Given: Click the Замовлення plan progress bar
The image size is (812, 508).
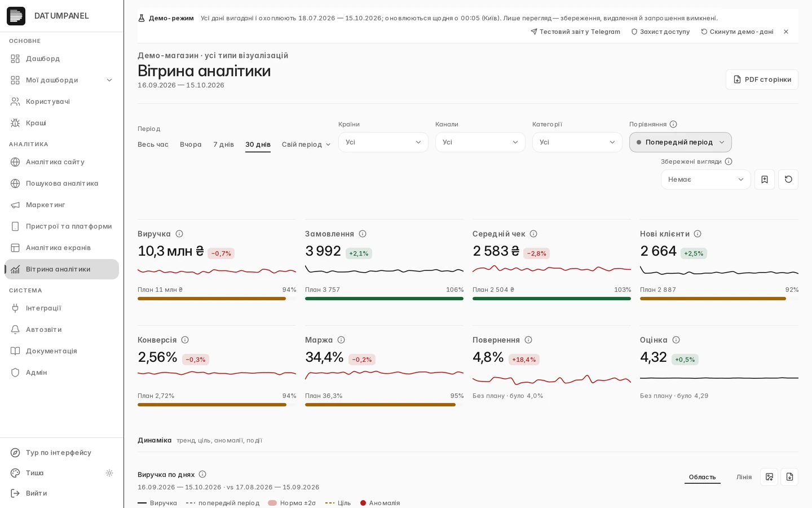Looking at the screenshot, I should pos(384,299).
